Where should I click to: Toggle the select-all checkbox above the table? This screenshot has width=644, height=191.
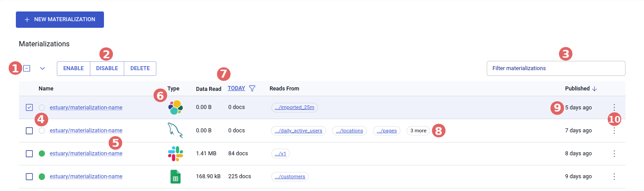(27, 68)
